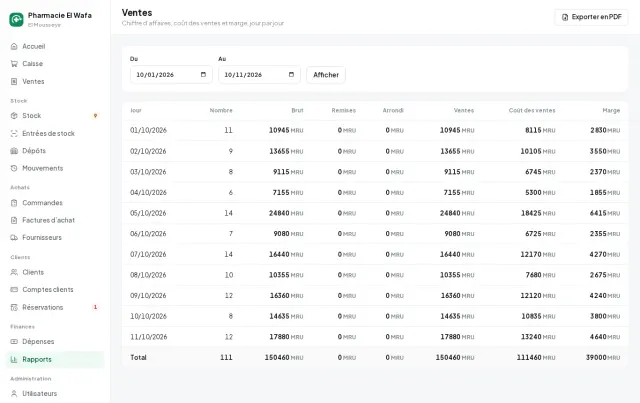Go to Caisse in the sidebar

[x=55, y=64]
